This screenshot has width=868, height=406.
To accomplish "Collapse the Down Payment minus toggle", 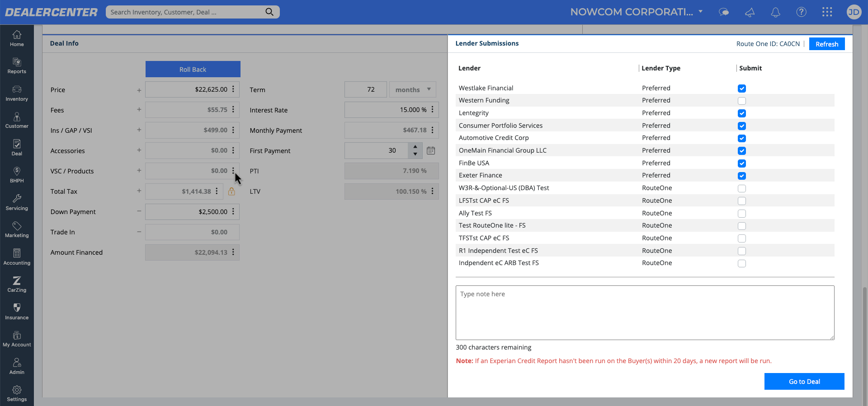I will (x=139, y=211).
